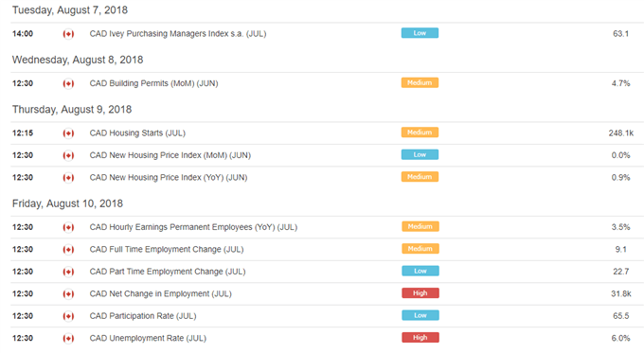Open CAD Housing Starts (JUL) event
The image size is (644, 353).
(137, 133)
